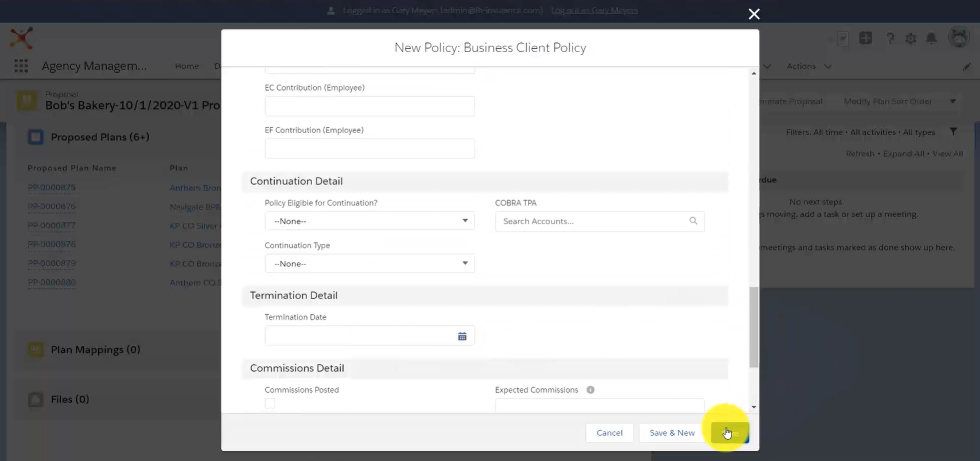The image size is (980, 461).
Task: Click the Expand All activity link
Action: point(904,154)
